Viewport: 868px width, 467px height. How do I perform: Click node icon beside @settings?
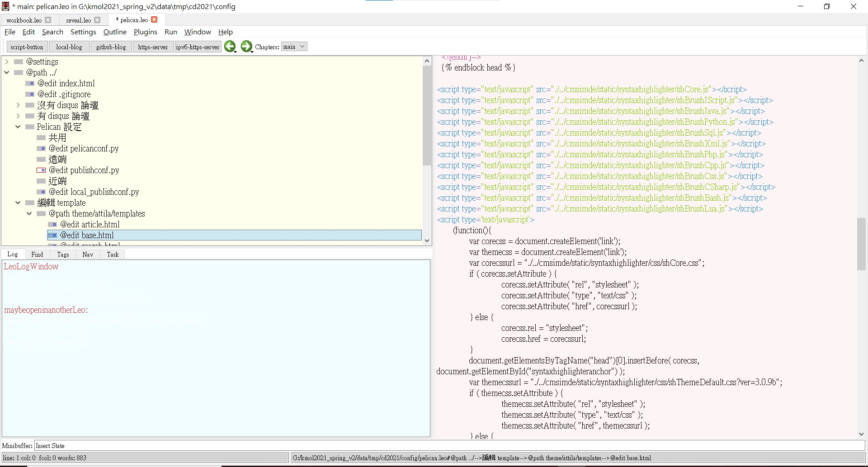tap(19, 61)
